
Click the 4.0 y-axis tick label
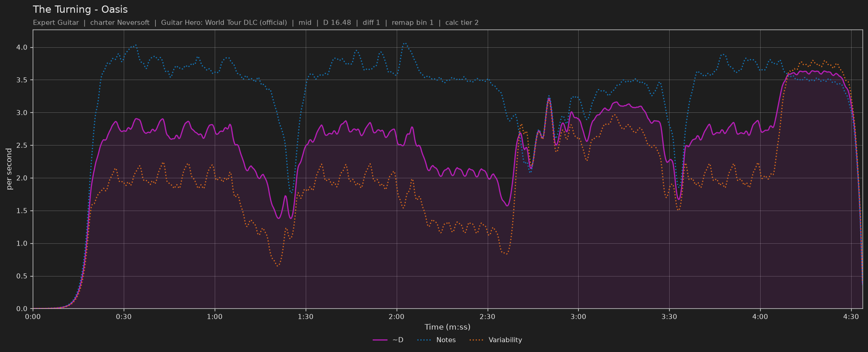(22, 47)
